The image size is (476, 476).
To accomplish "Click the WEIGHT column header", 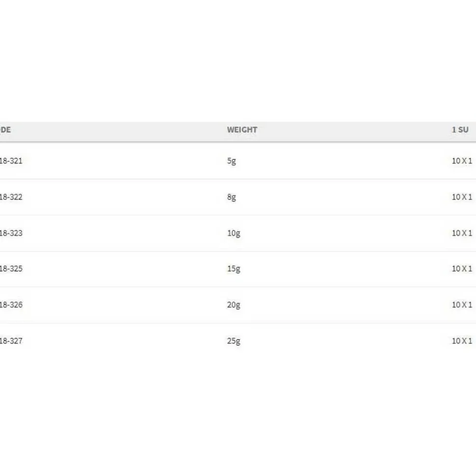I will 242,129.
